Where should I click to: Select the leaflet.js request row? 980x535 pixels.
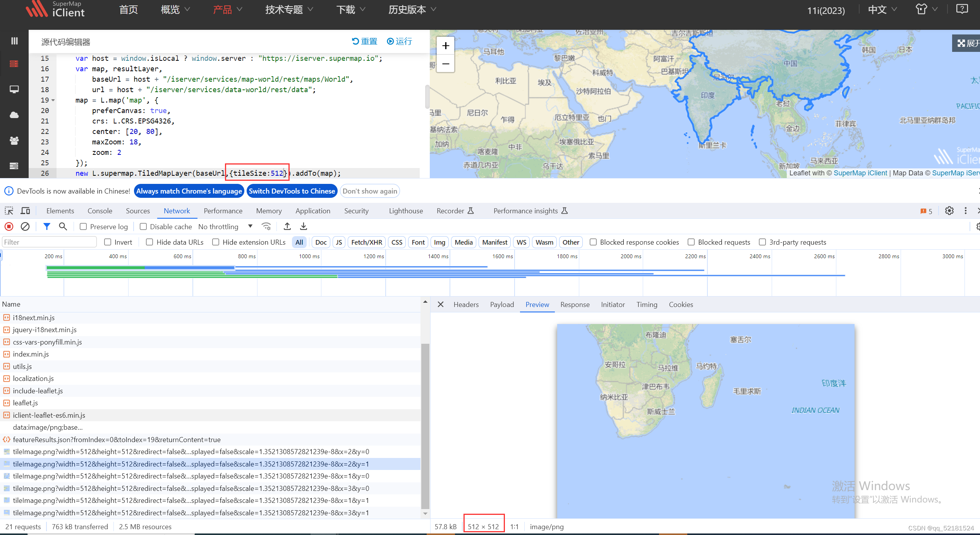point(210,403)
